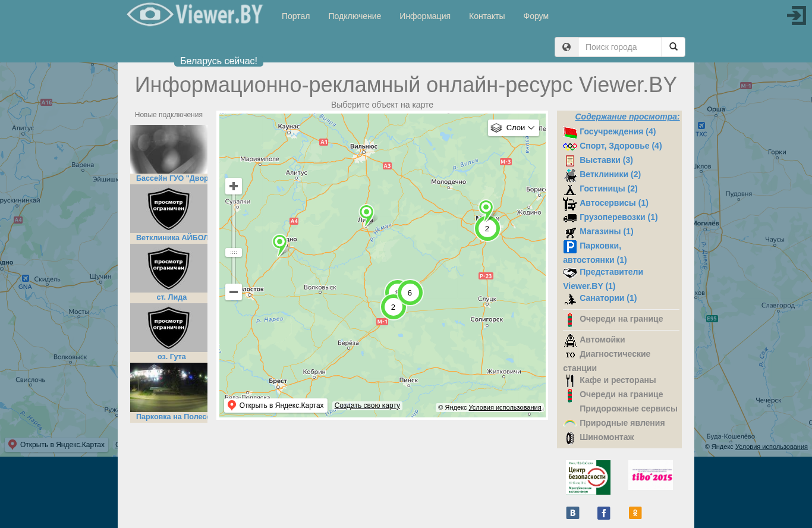Viewport: 812px width, 528px height.
Task: Open the Портал menu item
Action: click(x=296, y=16)
